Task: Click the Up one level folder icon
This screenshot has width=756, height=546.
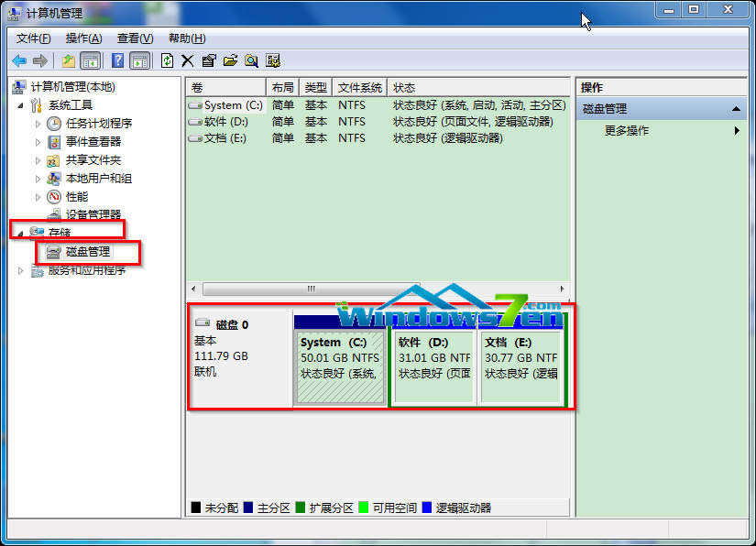Action: [x=68, y=60]
